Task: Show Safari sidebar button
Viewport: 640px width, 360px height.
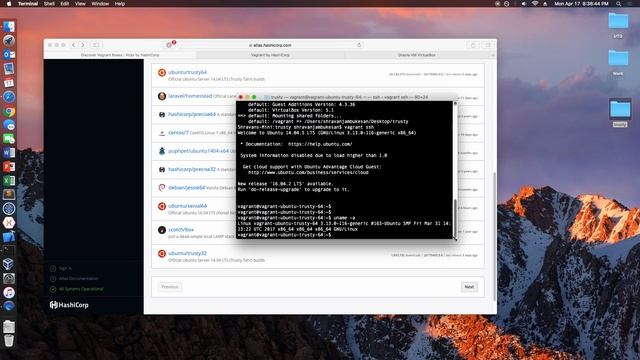Action: click(x=96, y=45)
